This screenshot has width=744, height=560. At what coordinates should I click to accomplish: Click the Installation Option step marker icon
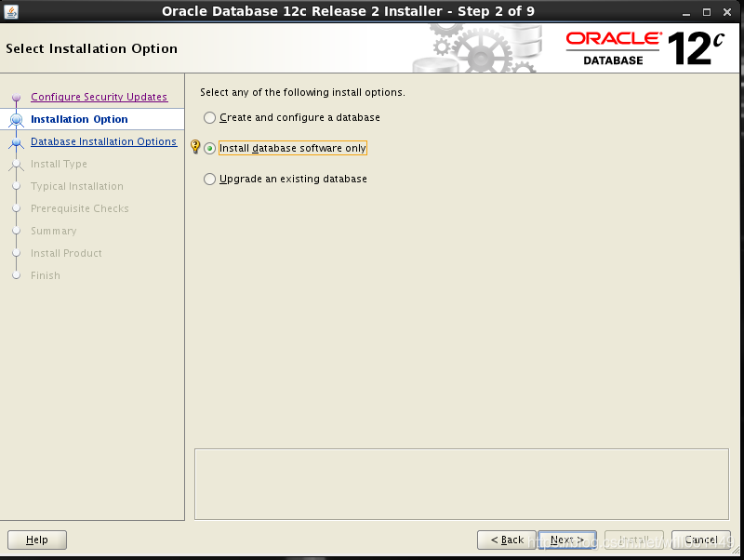[x=16, y=120]
